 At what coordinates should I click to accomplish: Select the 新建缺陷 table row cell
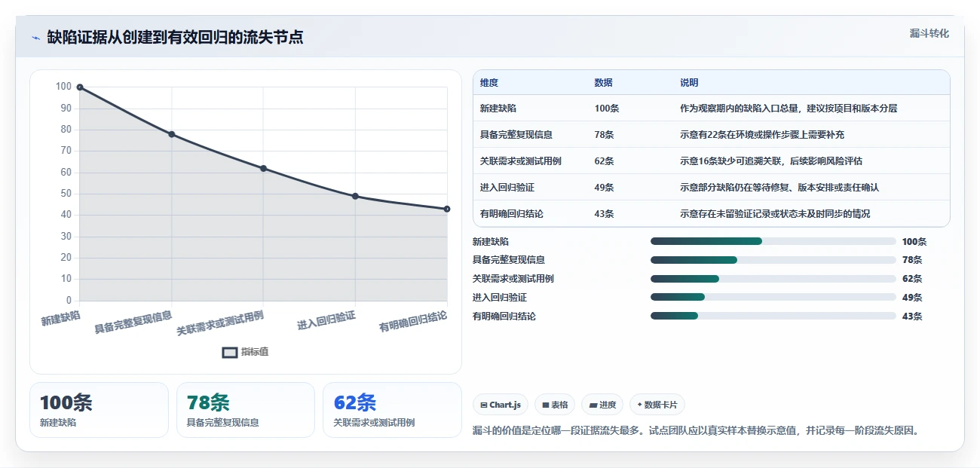pos(499,109)
